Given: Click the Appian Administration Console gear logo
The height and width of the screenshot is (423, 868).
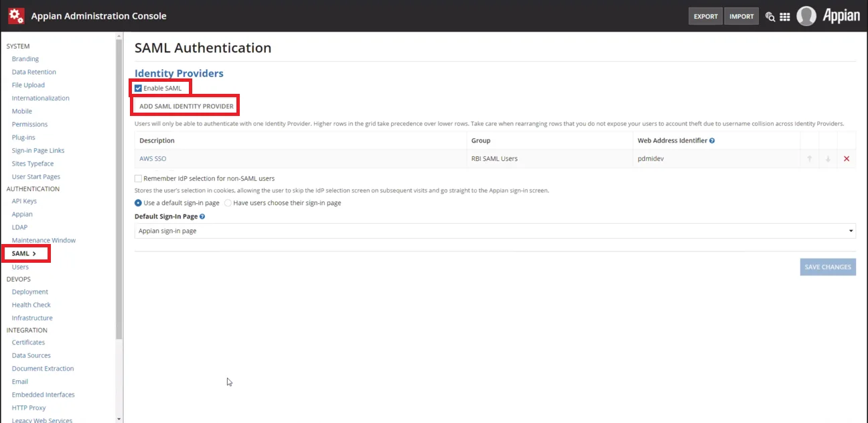Looking at the screenshot, I should point(16,15).
